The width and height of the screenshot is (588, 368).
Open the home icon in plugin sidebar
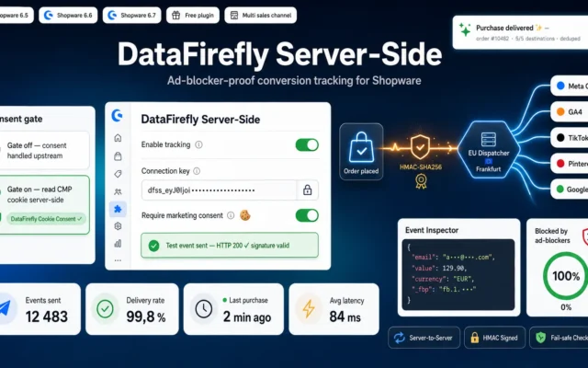point(118,138)
